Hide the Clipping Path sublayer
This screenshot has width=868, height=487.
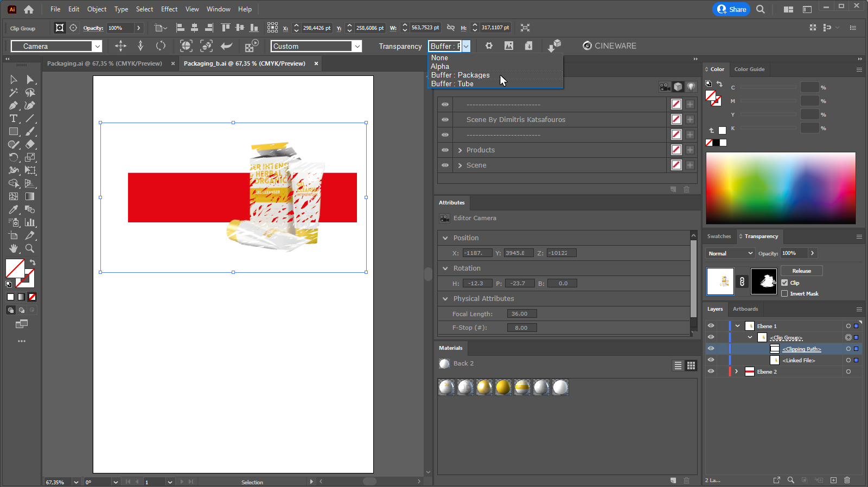tap(711, 349)
